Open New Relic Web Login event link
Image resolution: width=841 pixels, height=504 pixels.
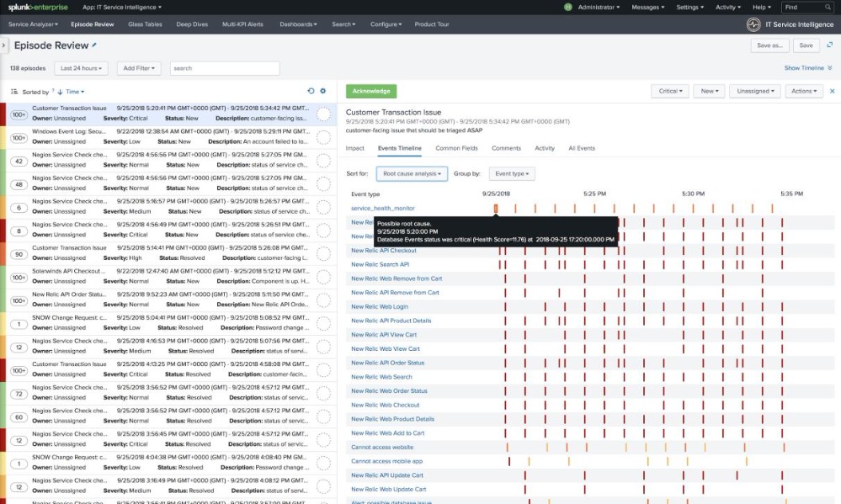tap(380, 306)
